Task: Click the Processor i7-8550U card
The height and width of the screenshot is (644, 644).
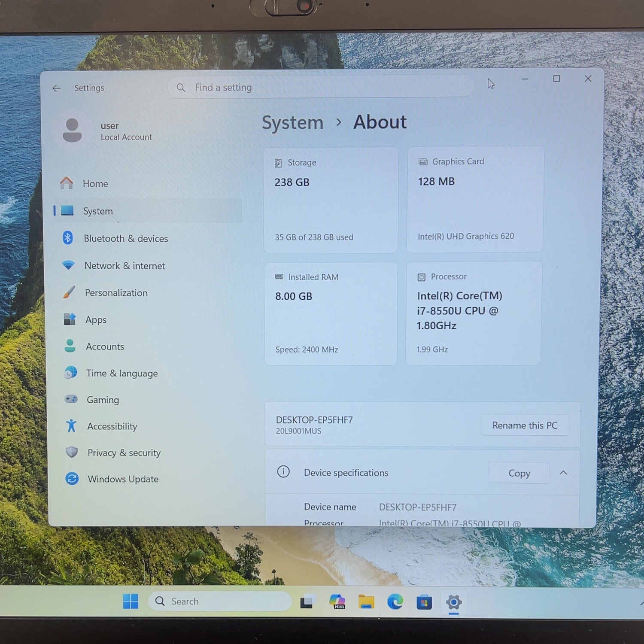Action: (474, 313)
